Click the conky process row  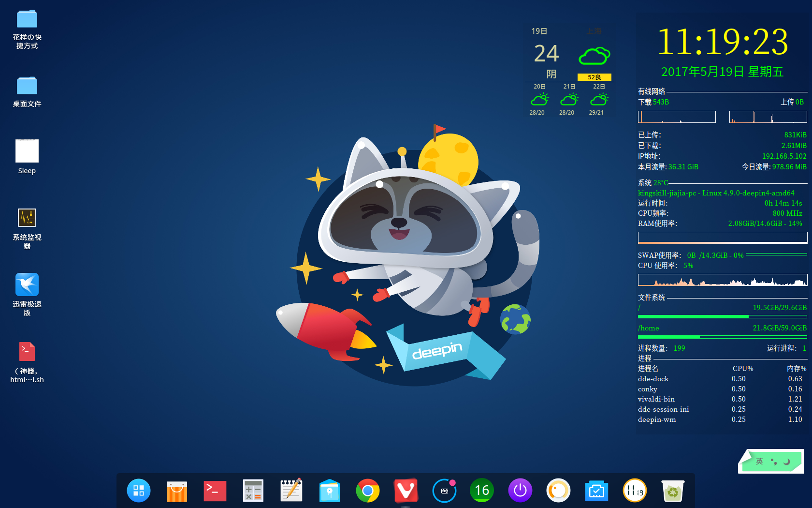720,389
